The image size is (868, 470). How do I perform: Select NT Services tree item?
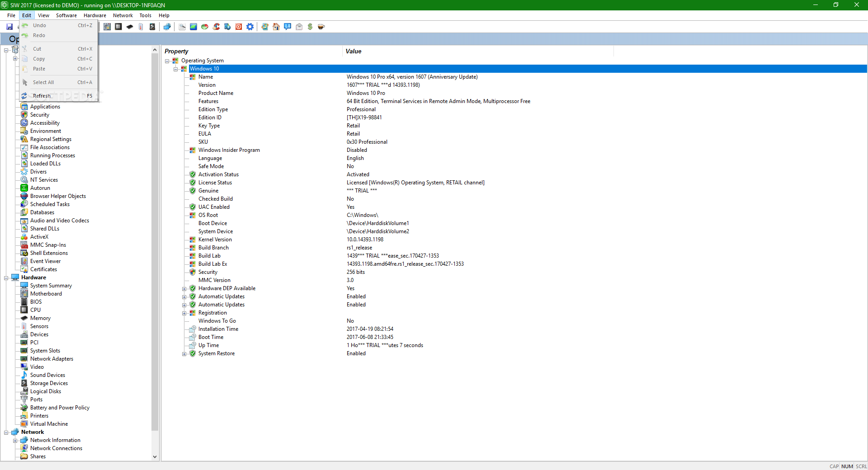point(44,180)
